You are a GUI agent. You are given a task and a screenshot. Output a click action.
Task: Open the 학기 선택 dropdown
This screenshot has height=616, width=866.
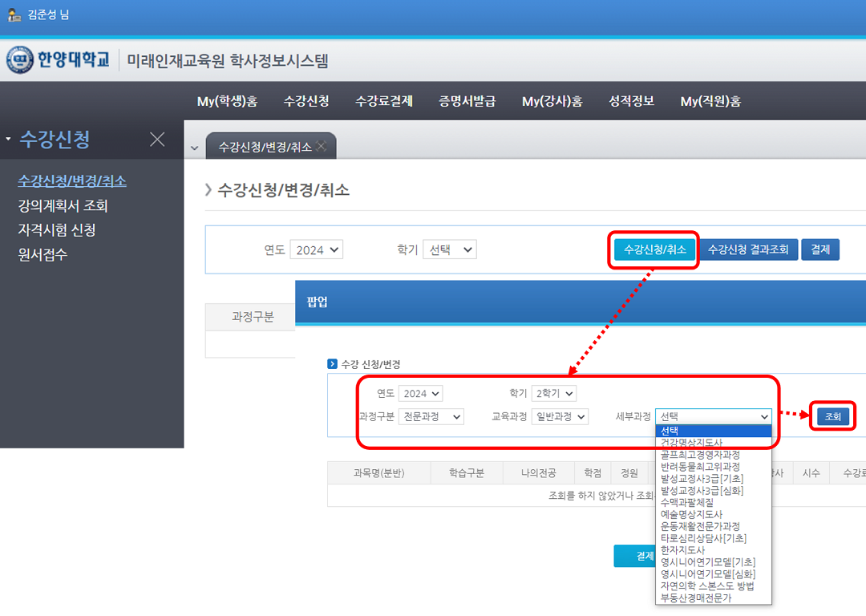point(449,249)
